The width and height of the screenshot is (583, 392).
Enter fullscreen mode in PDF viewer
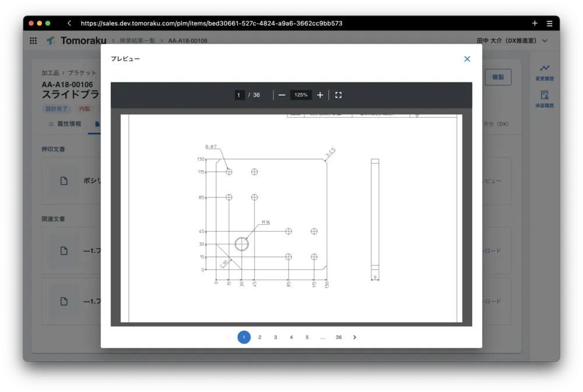338,95
